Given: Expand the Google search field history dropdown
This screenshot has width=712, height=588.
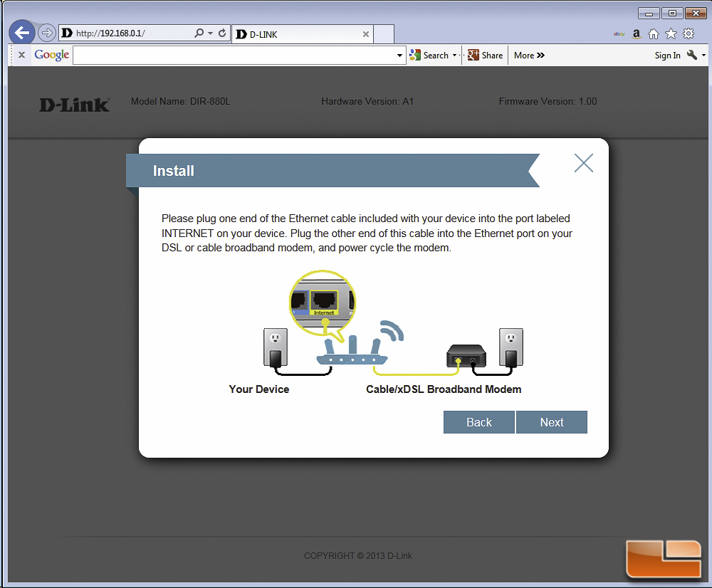Looking at the screenshot, I should click(x=399, y=56).
